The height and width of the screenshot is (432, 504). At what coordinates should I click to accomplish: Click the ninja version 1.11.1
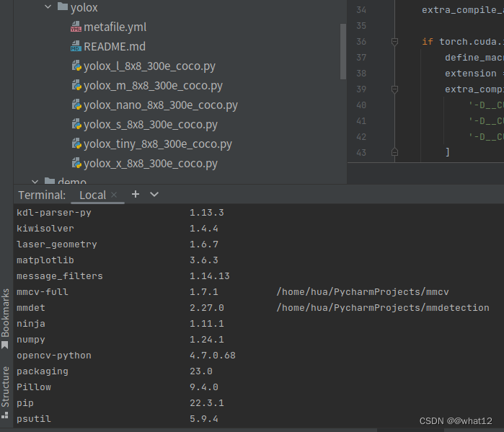tap(207, 324)
